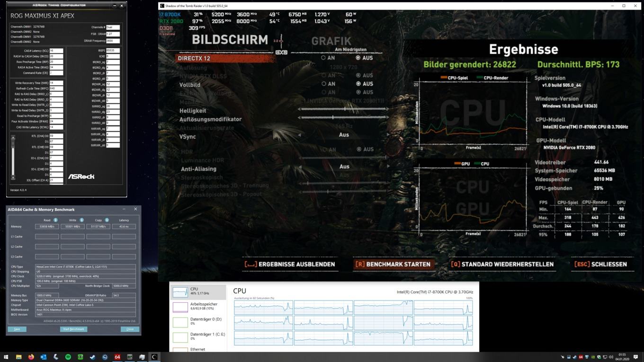Click ERGEBNISSE AUSBLENDEN button
Screen dimensions: 644x362
(x=289, y=264)
